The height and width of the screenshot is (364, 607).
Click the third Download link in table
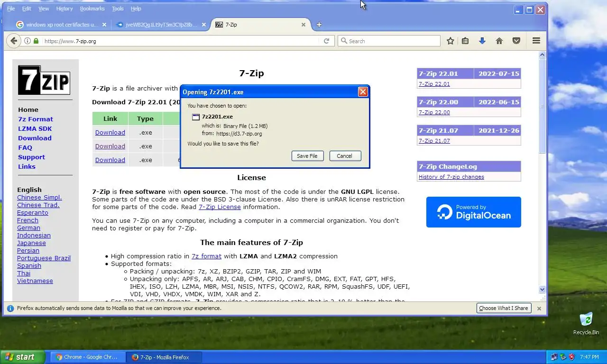(x=110, y=160)
